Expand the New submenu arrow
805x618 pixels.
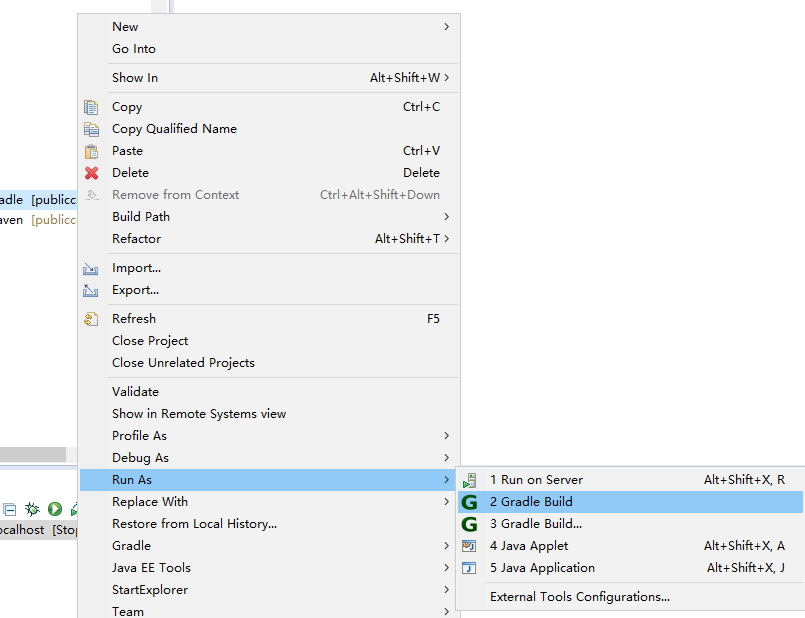(446, 27)
